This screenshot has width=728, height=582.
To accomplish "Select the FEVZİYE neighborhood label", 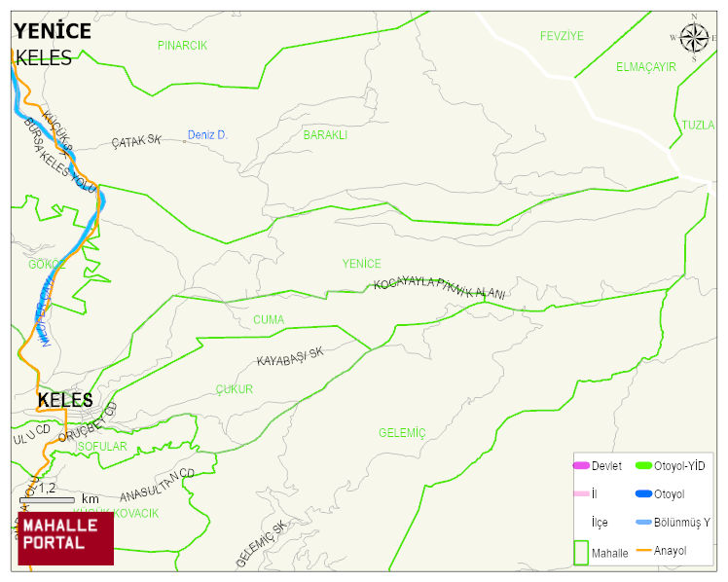I will [x=562, y=36].
